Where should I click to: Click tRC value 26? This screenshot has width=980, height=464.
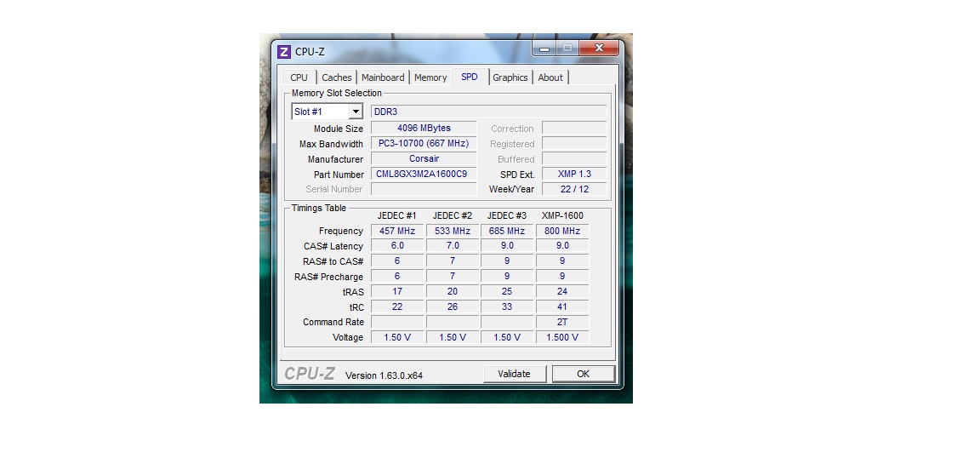click(x=452, y=307)
